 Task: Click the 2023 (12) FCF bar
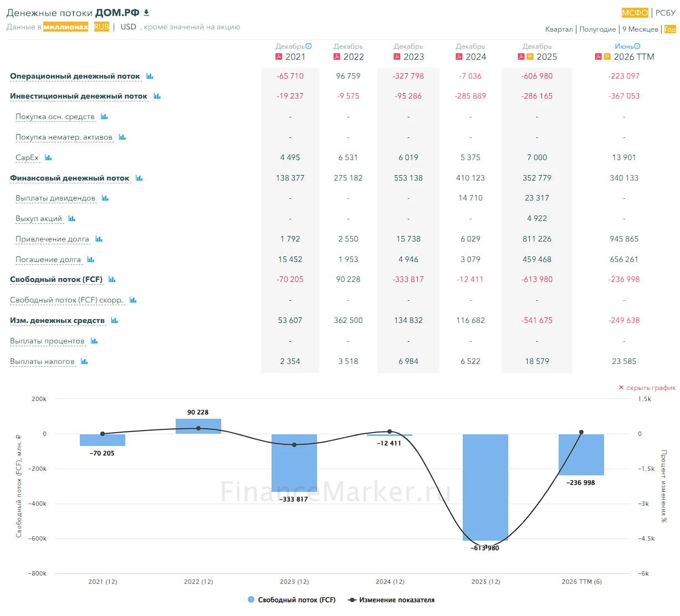tap(294, 463)
